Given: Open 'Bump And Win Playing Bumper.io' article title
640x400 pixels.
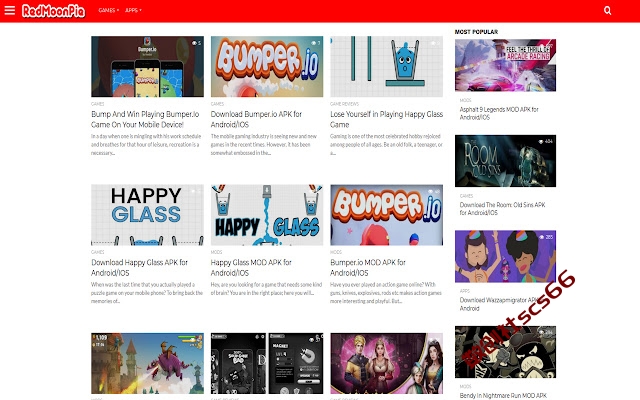Looking at the screenshot, I should pos(145,119).
